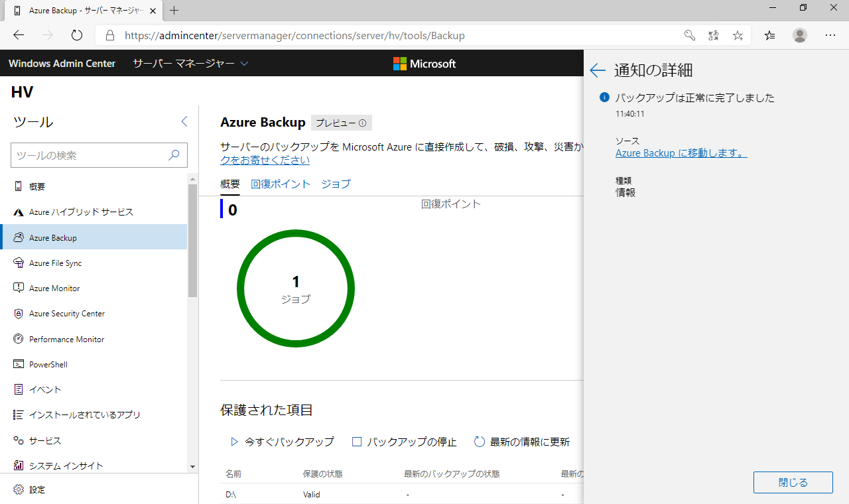Open the Azure Monitor tool icon
The width and height of the screenshot is (849, 504).
[18, 288]
